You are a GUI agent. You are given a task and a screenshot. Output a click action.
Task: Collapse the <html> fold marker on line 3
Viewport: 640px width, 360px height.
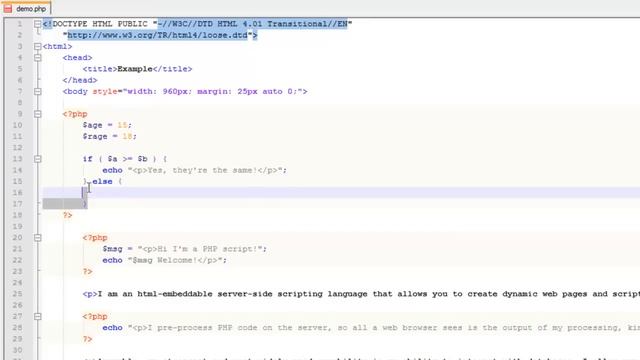[38, 47]
